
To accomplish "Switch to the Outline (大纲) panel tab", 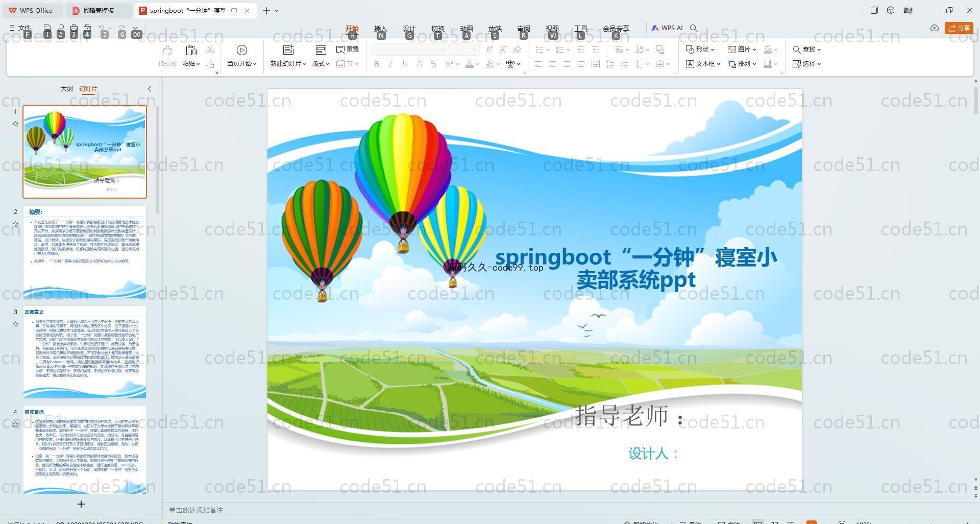I will click(x=66, y=89).
